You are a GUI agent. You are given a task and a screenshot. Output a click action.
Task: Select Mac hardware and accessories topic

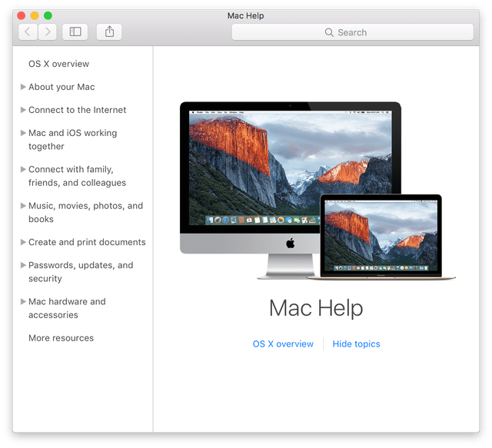(67, 308)
